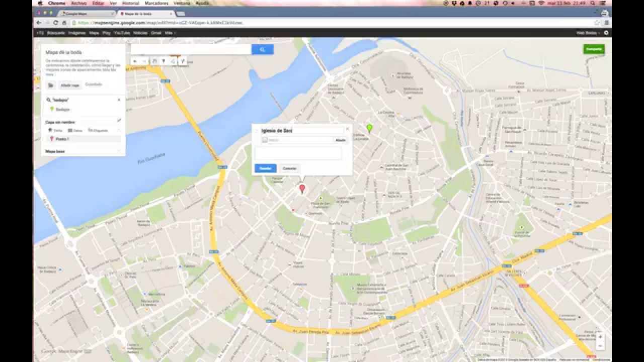Click the blue map search button

click(x=262, y=50)
